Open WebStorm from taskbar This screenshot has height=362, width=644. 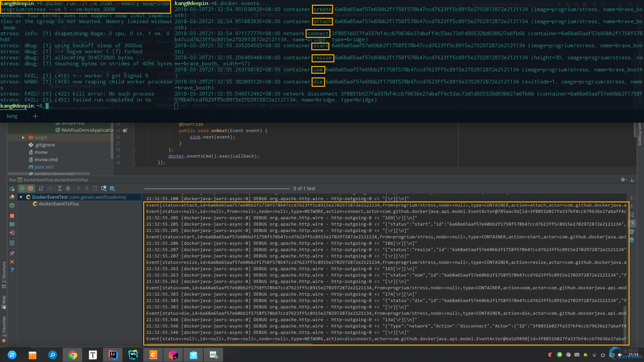click(x=133, y=355)
